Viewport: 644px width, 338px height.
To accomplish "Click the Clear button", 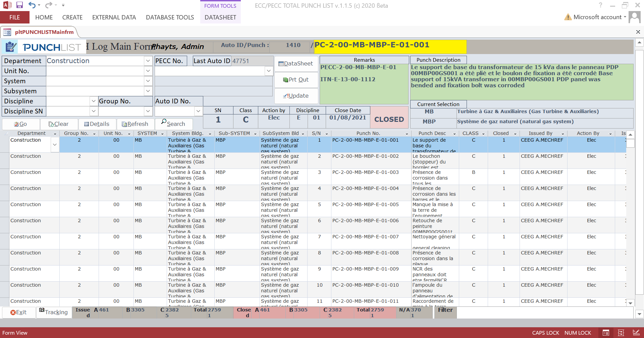I will click(59, 124).
